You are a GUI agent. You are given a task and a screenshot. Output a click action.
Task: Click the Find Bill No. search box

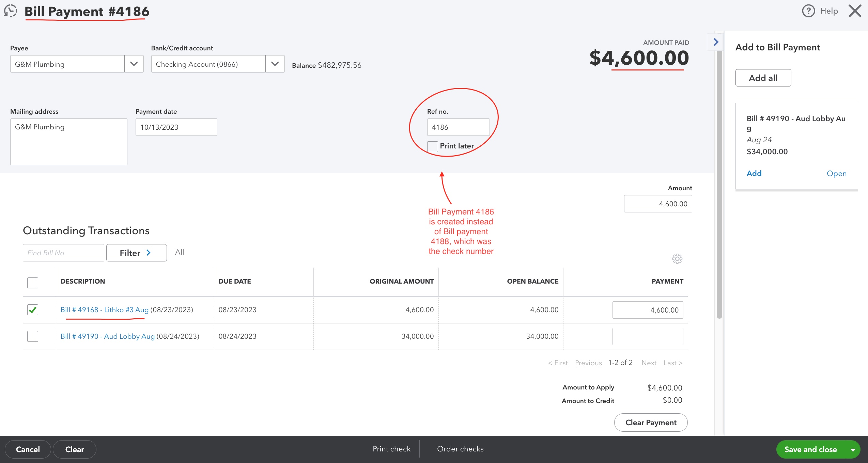63,253
